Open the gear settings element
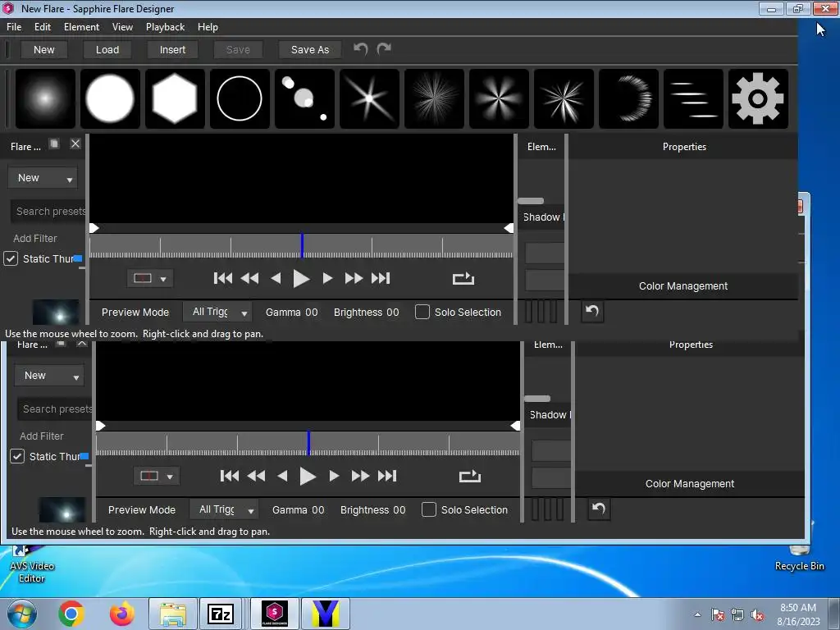Image resolution: width=840 pixels, height=630 pixels. (x=758, y=98)
